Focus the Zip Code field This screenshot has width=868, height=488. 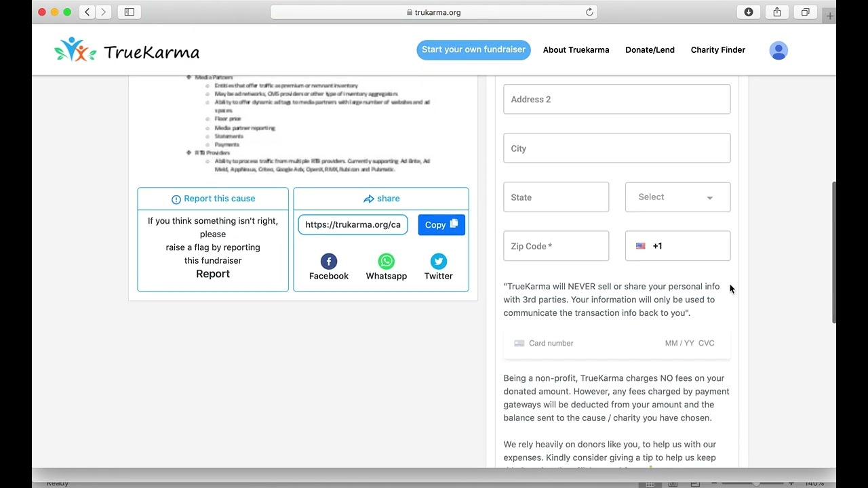pos(556,246)
